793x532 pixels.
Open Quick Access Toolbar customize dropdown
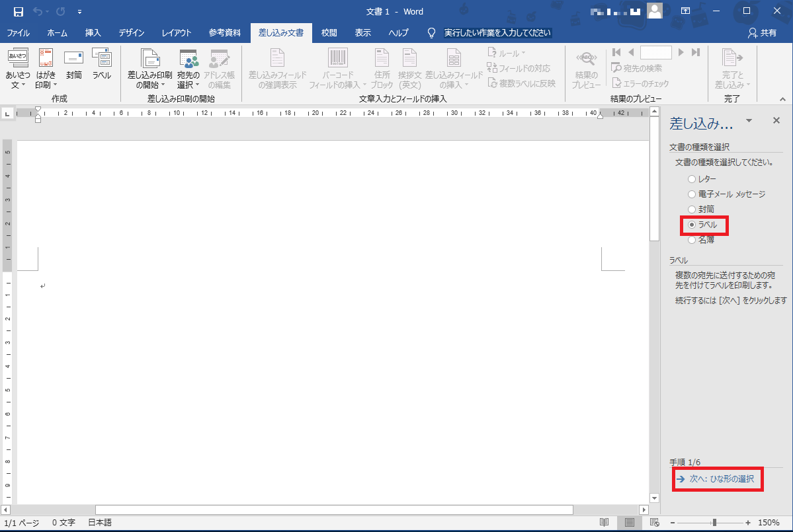80,12
